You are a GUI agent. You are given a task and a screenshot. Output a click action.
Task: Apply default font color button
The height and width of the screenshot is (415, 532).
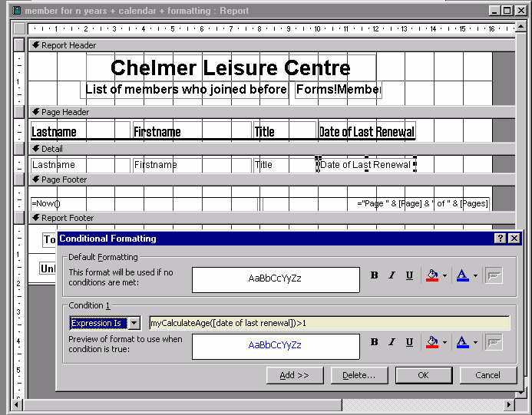tap(463, 276)
